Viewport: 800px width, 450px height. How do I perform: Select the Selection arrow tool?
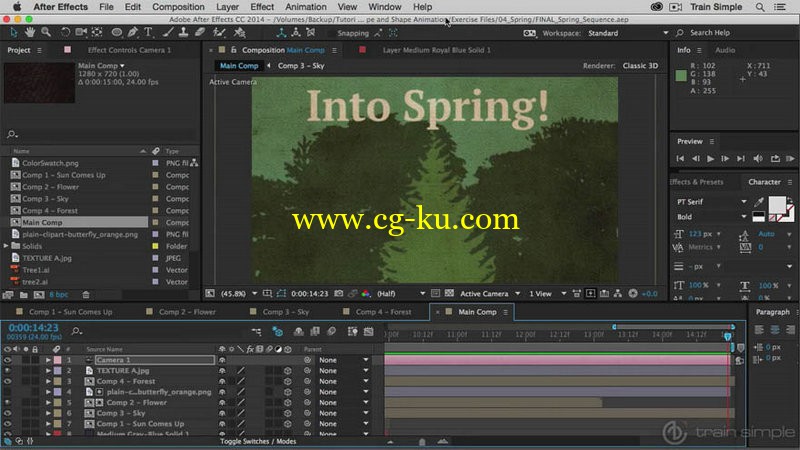(x=14, y=33)
